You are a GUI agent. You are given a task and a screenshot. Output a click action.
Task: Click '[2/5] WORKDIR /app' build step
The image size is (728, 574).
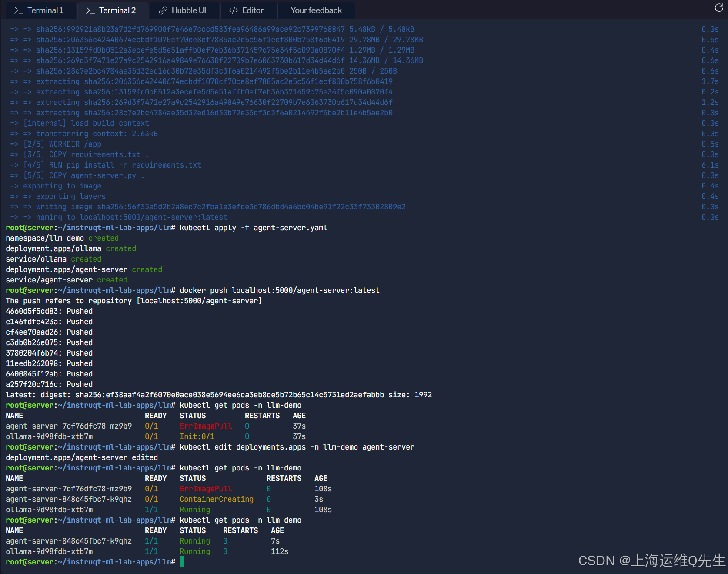[x=56, y=144]
